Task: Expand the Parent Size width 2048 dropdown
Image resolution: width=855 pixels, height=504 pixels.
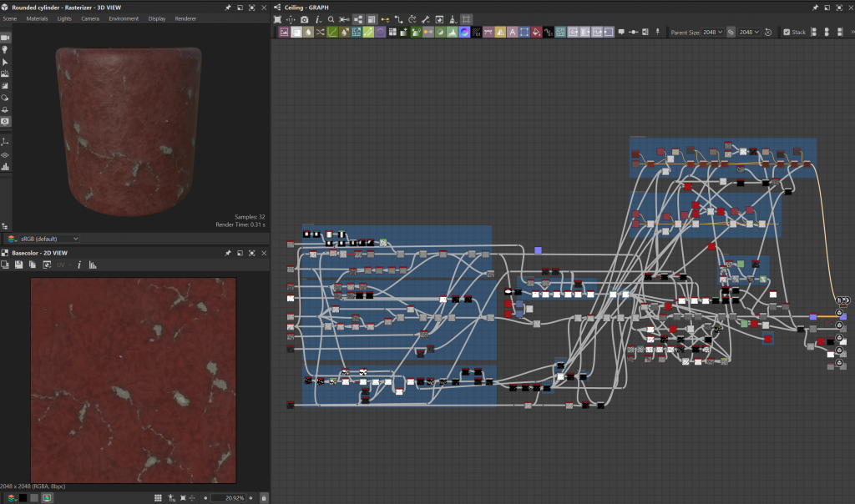Action: point(713,33)
